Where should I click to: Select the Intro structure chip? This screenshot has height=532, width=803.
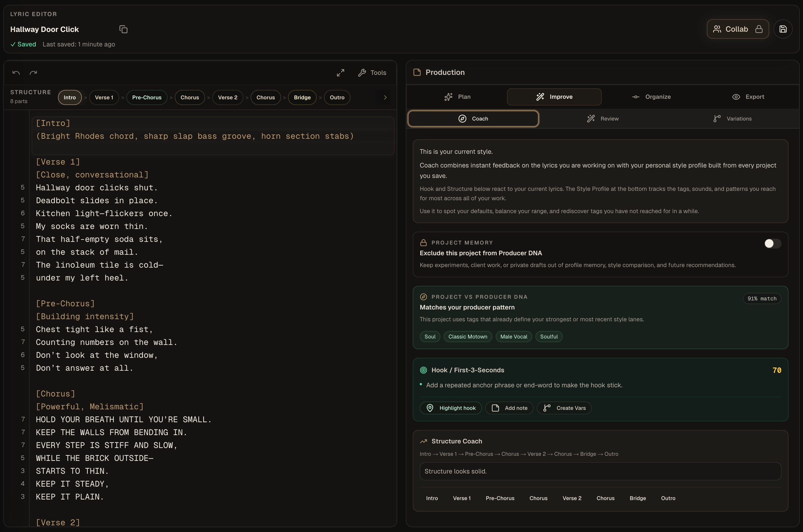[70, 97]
